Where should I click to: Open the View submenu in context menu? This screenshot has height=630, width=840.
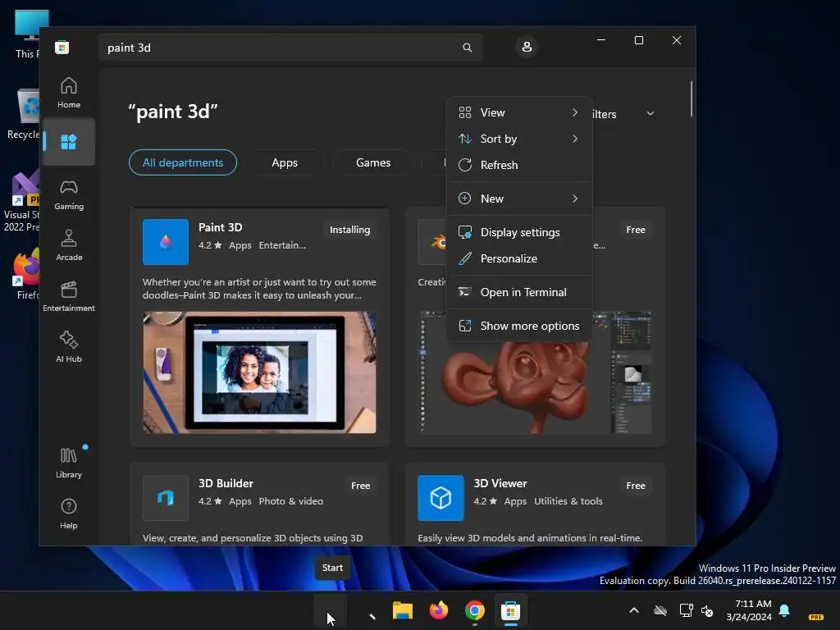point(519,112)
